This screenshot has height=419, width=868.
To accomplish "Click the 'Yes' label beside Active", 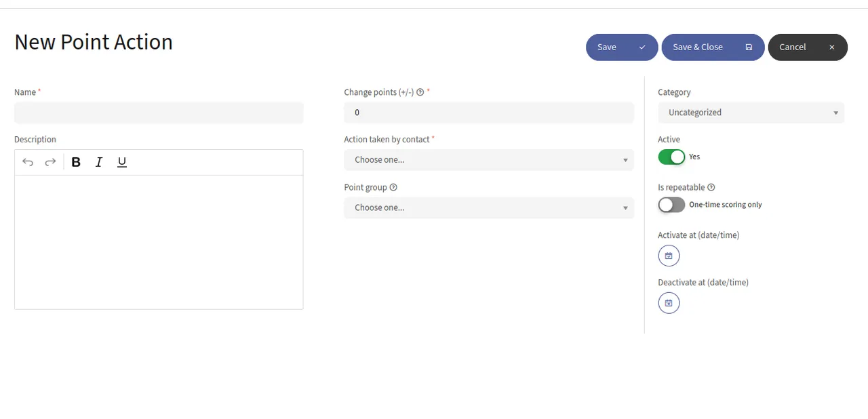I will (x=694, y=157).
